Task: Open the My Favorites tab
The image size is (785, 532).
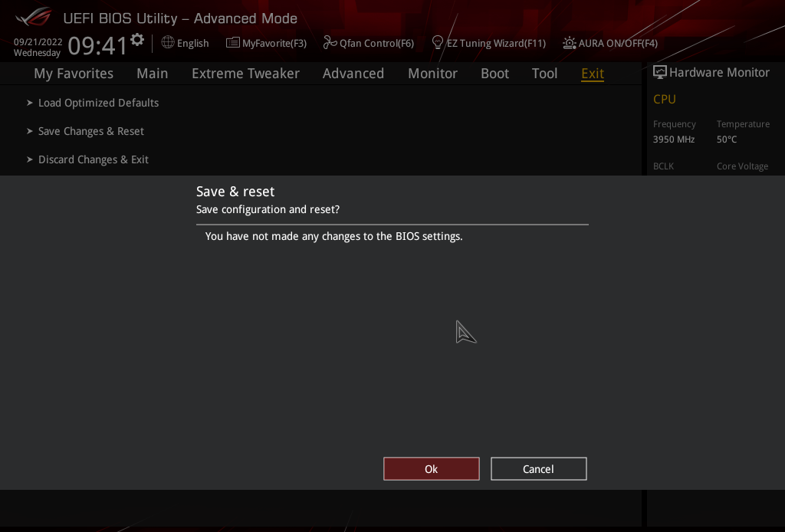Action: pyautogui.click(x=74, y=74)
